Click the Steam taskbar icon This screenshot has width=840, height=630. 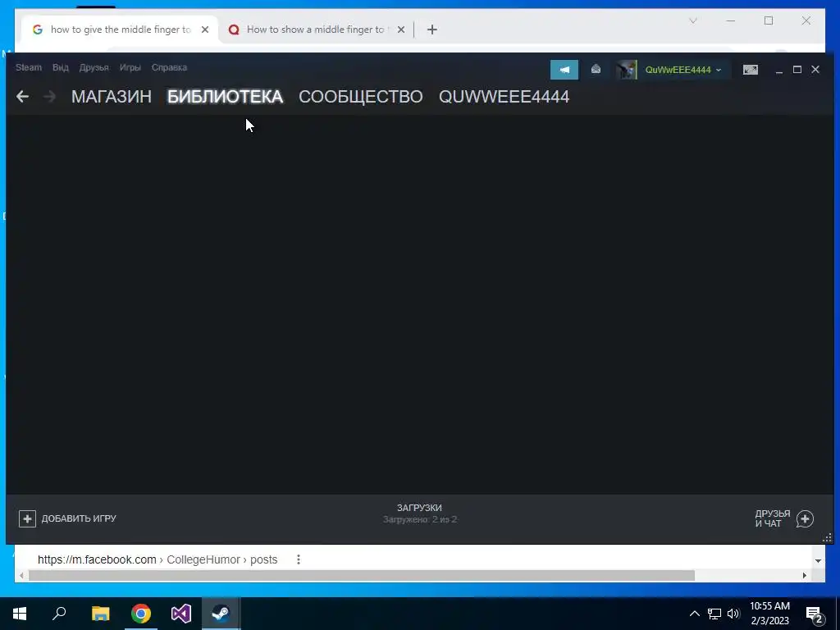221,614
